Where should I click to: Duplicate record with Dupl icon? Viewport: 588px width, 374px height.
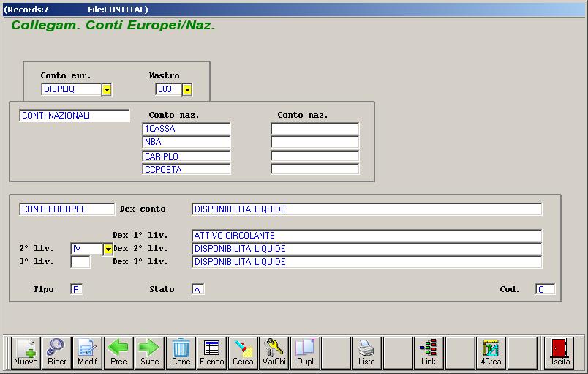[305, 353]
